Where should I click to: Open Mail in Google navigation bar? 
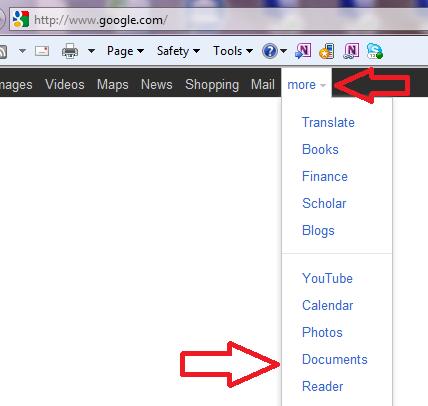(x=263, y=84)
